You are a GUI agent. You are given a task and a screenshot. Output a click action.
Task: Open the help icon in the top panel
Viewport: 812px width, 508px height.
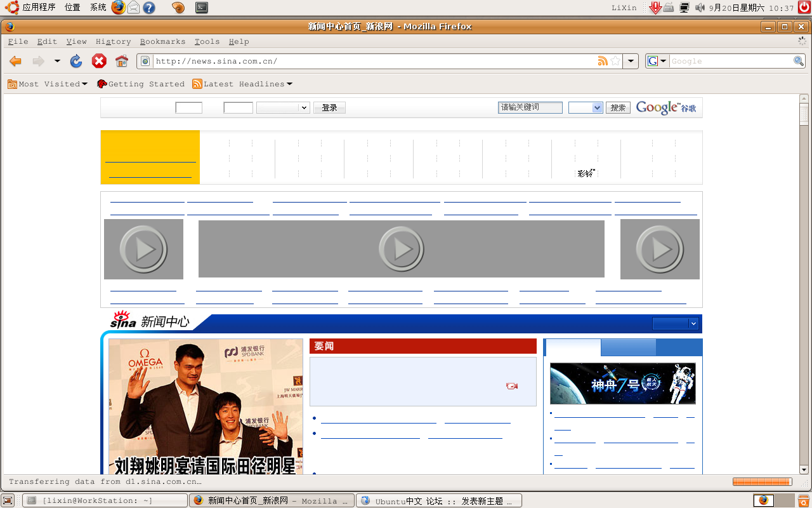[149, 8]
